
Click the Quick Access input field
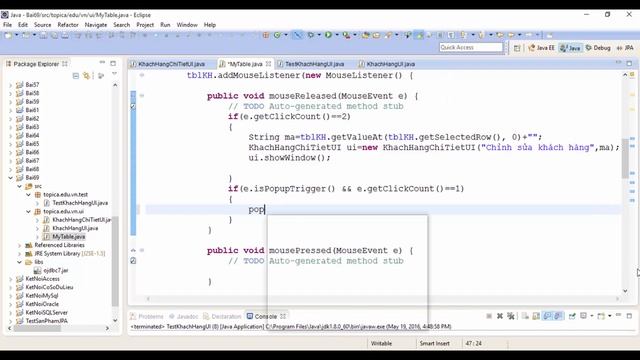[471, 47]
